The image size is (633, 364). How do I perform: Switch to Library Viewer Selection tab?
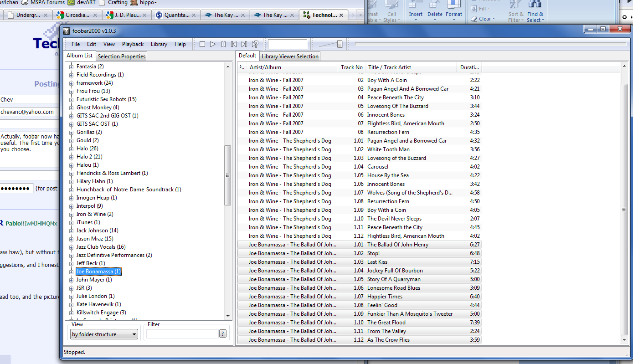[x=290, y=56]
